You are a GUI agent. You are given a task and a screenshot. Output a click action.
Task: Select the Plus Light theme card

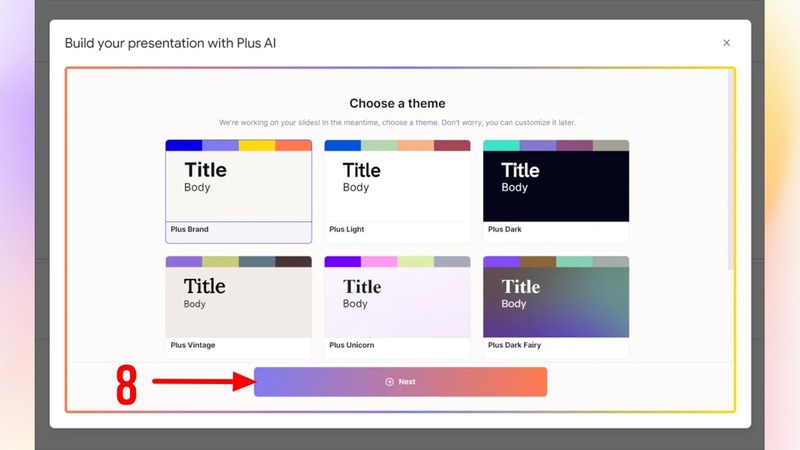397,191
